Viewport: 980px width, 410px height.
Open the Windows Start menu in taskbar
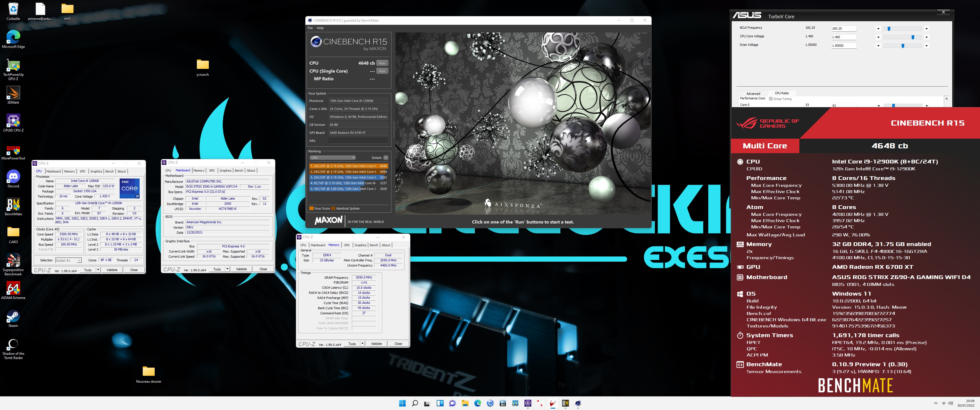coord(402,403)
